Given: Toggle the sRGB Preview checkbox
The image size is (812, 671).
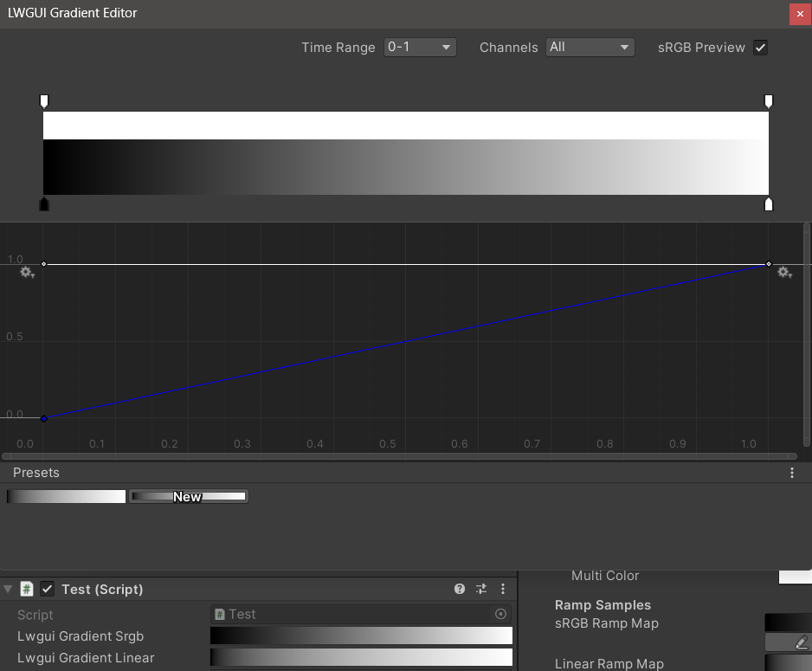Looking at the screenshot, I should coord(760,48).
